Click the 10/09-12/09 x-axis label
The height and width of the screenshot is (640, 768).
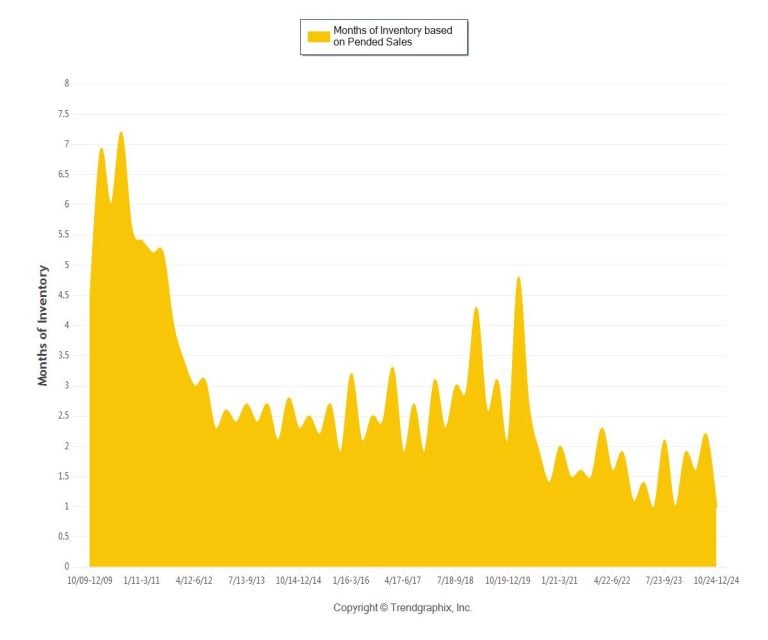90,580
